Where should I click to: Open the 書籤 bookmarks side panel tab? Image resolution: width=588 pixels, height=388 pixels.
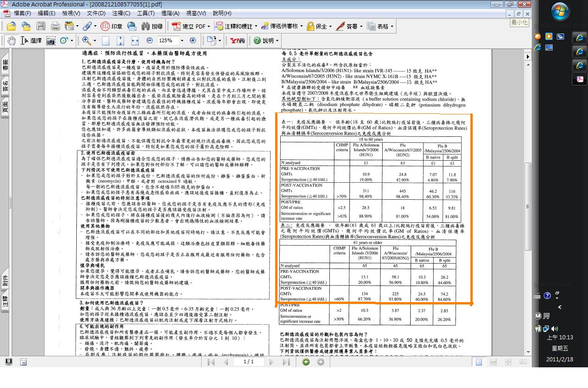tap(6, 64)
